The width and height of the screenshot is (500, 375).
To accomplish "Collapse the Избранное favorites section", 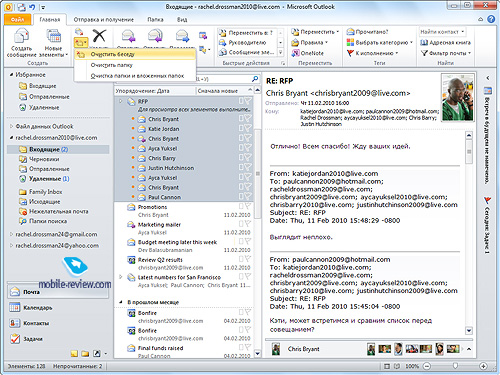I will click(x=11, y=75).
